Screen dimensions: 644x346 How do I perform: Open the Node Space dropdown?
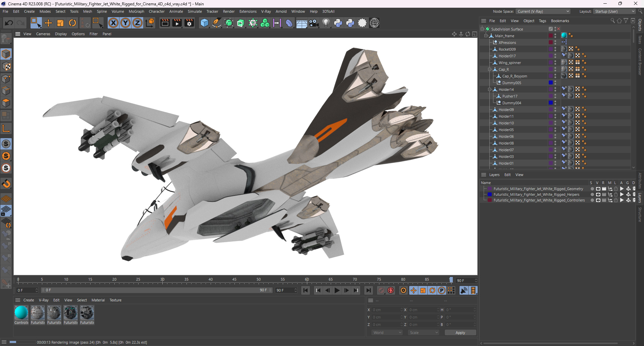543,11
